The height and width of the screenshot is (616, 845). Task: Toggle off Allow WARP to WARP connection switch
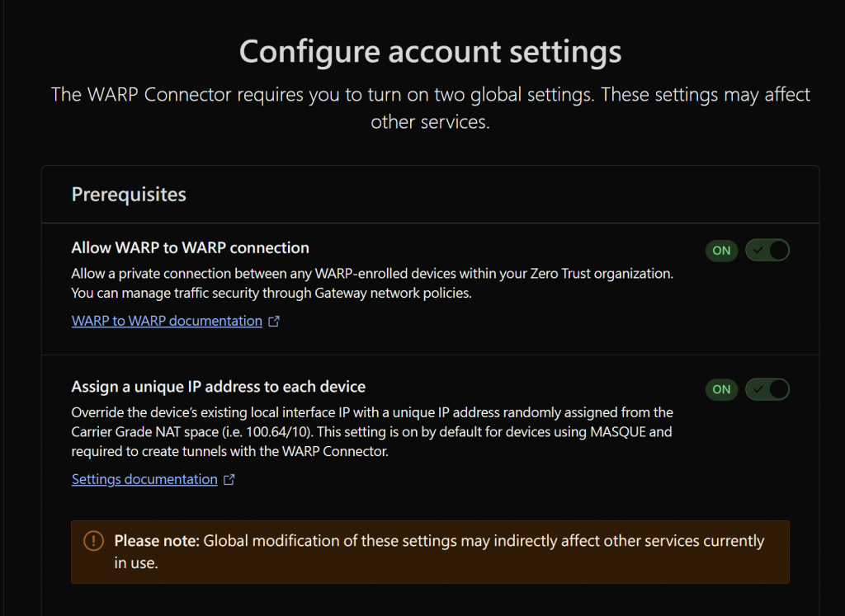click(x=767, y=251)
